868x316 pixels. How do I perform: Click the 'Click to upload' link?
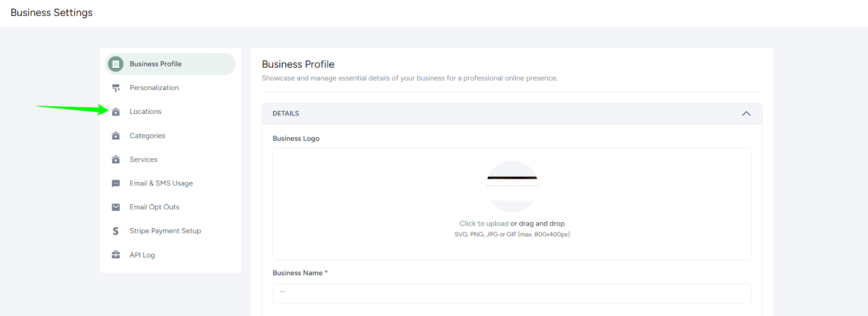pyautogui.click(x=483, y=223)
